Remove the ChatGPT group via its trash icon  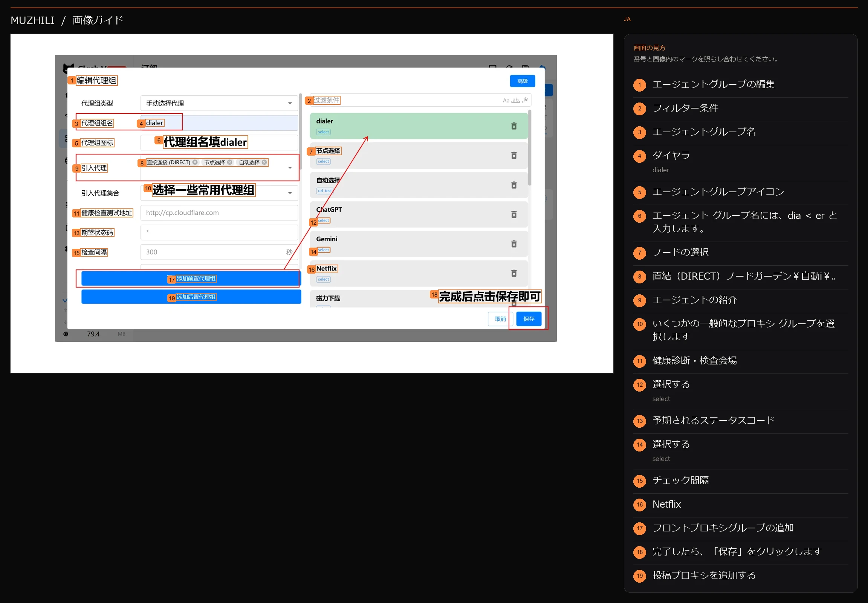pos(514,214)
